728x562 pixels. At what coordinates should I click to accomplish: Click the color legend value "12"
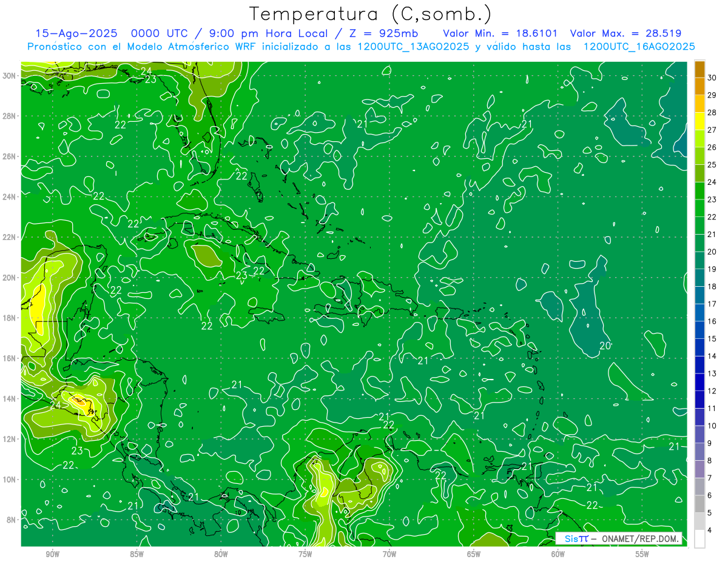(x=712, y=391)
